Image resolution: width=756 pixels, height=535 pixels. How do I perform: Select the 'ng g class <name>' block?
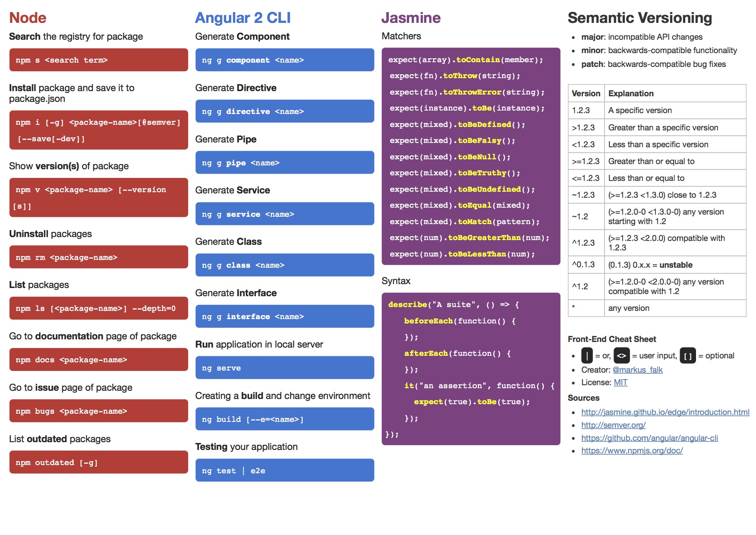point(285,265)
